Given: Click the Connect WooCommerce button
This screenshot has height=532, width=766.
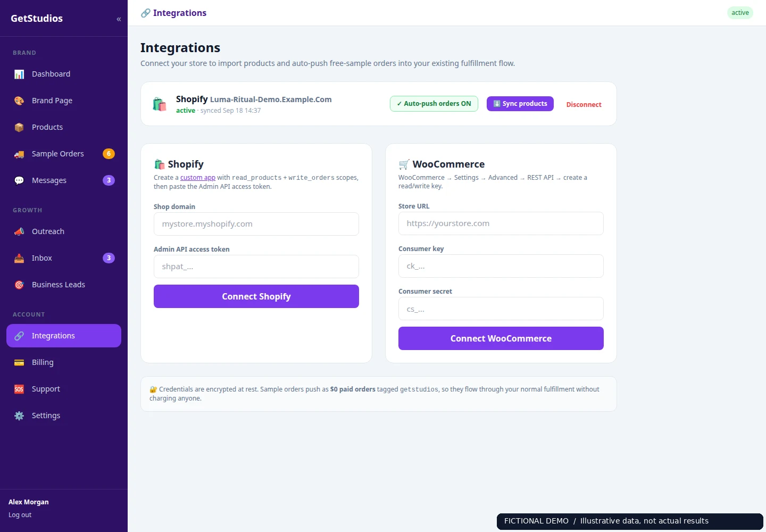Looking at the screenshot, I should pos(501,338).
